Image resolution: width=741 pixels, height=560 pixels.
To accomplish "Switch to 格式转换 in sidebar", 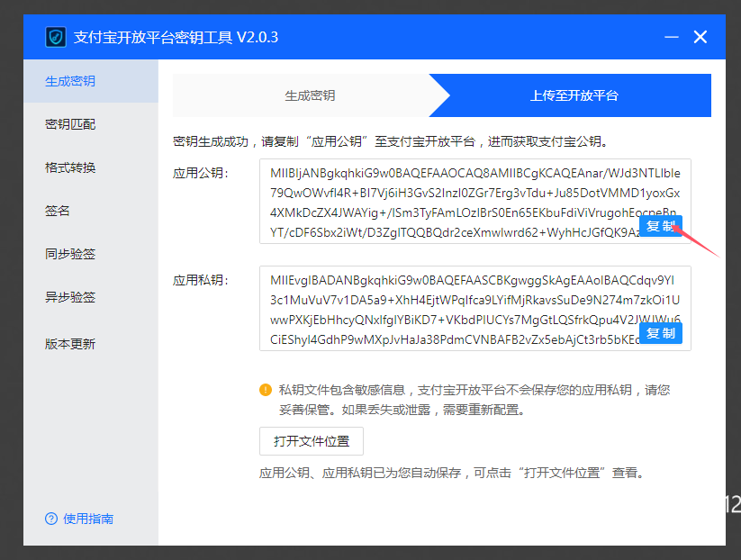I will coord(70,167).
